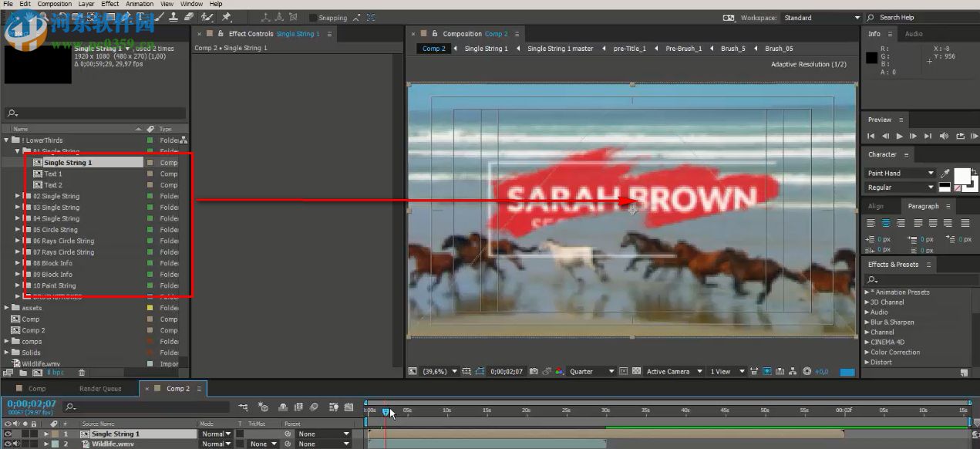This screenshot has width=980, height=449.
Task: Open the Effect menu
Action: coord(109,3)
